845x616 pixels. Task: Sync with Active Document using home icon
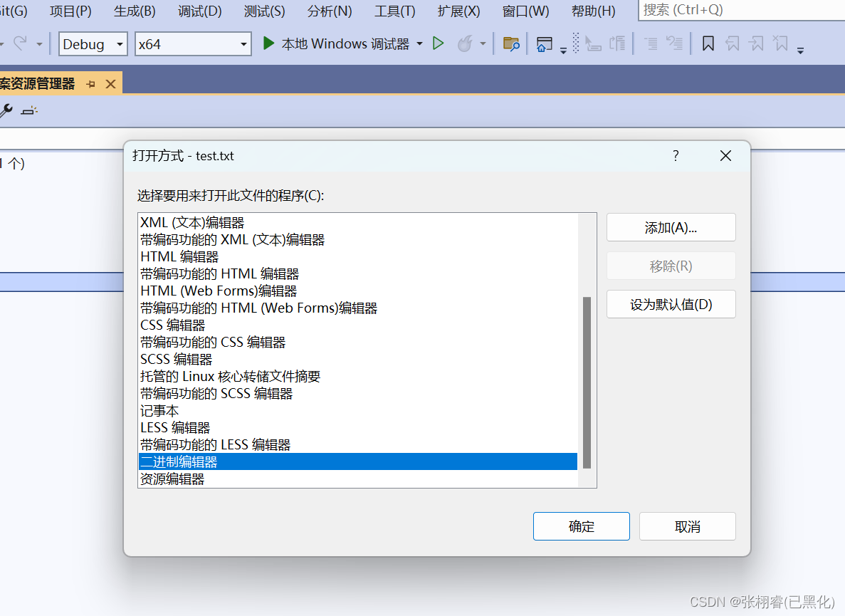click(545, 43)
